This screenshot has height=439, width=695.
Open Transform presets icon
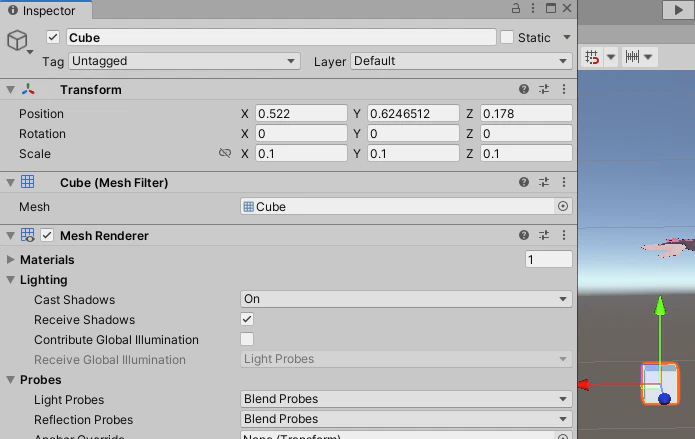(x=544, y=89)
